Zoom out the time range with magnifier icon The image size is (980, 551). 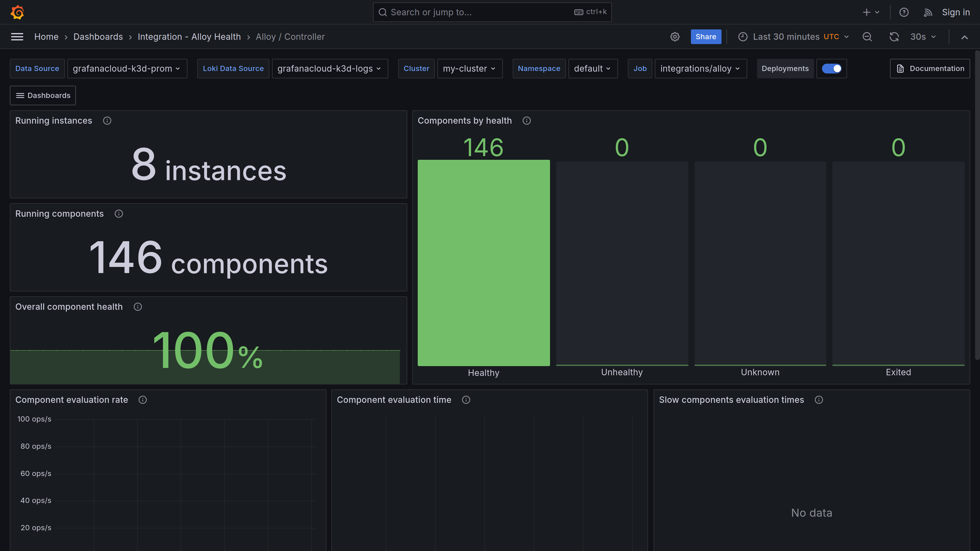point(867,36)
